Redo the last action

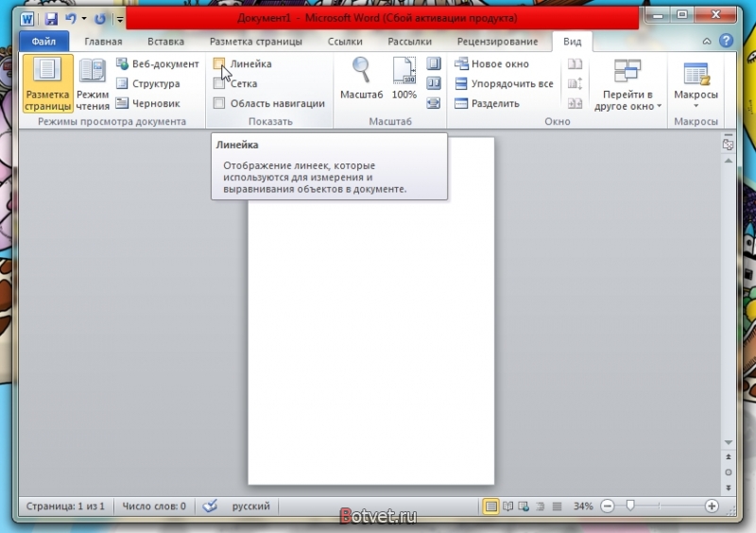100,19
